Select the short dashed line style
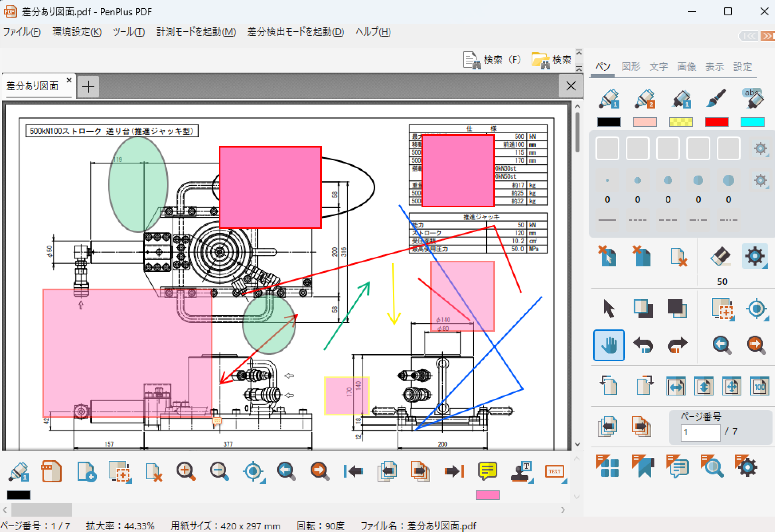The image size is (775, 532). tap(638, 220)
